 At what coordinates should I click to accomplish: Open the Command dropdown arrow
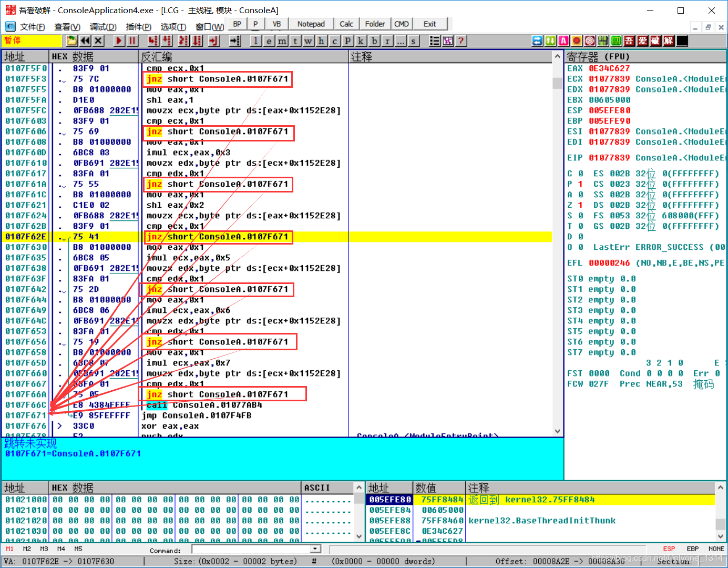(x=315, y=549)
